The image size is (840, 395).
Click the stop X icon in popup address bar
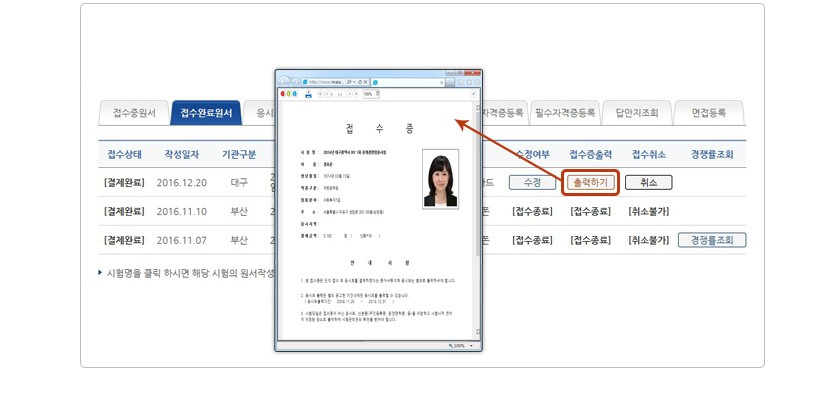365,82
